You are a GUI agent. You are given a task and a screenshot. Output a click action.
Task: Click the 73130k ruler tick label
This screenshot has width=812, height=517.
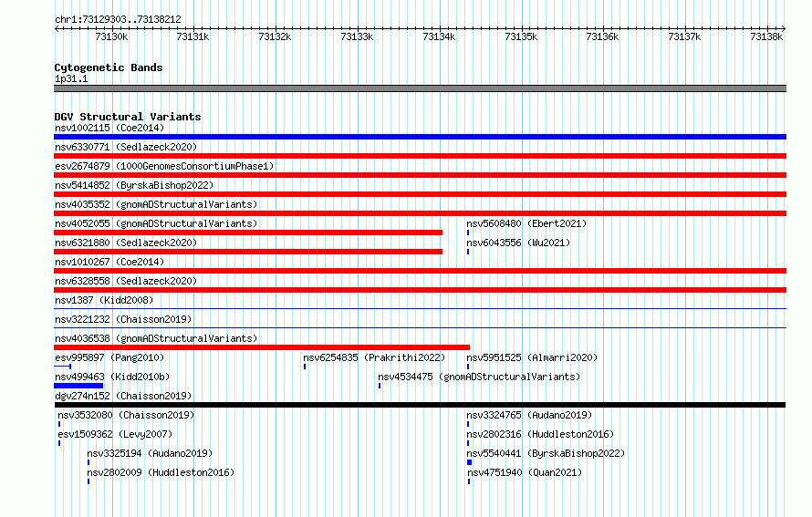[x=111, y=36]
